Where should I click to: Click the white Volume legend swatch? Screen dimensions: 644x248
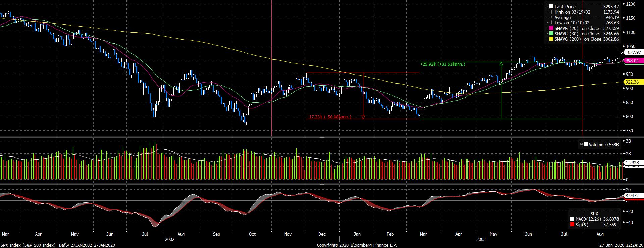tap(586, 145)
